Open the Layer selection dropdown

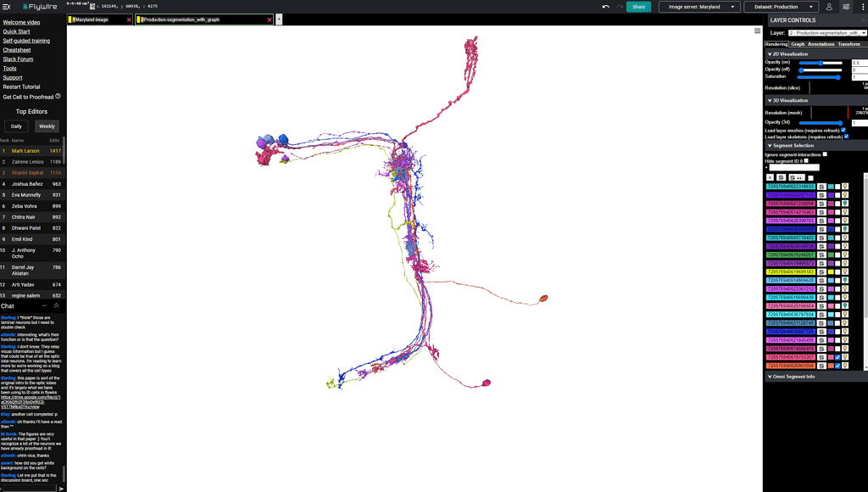827,33
